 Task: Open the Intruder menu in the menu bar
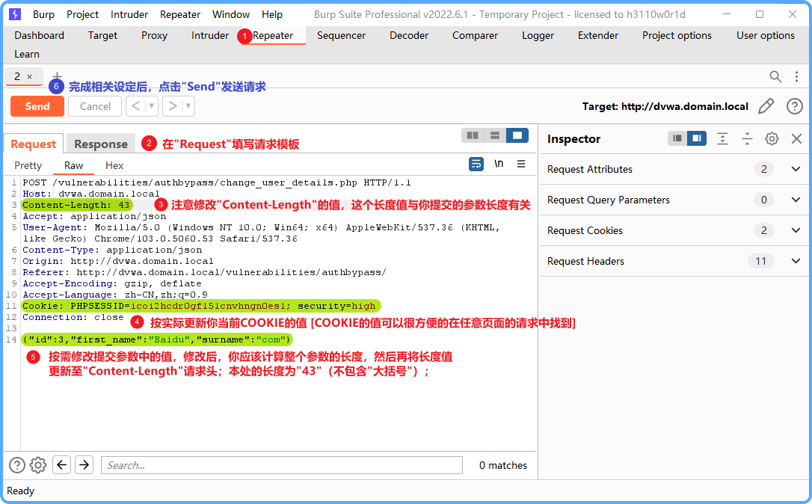tap(129, 14)
